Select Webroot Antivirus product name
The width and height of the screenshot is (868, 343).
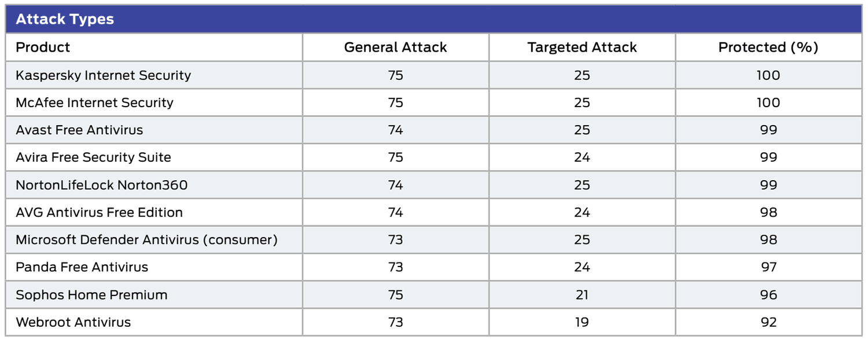[x=73, y=322]
